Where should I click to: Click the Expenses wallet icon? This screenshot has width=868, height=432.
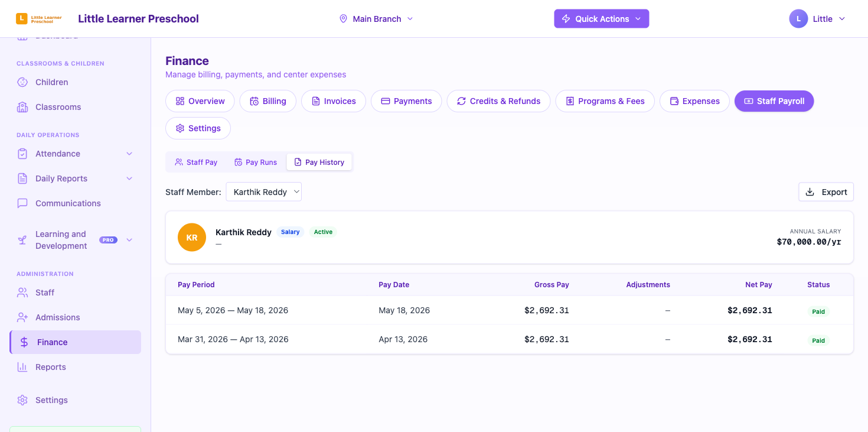pyautogui.click(x=674, y=101)
